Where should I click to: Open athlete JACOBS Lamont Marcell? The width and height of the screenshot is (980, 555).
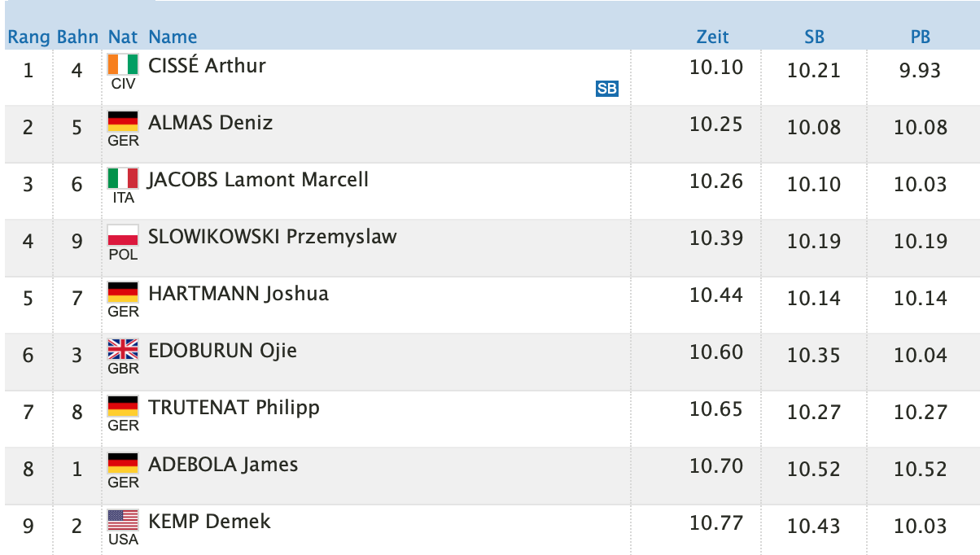[x=258, y=179]
